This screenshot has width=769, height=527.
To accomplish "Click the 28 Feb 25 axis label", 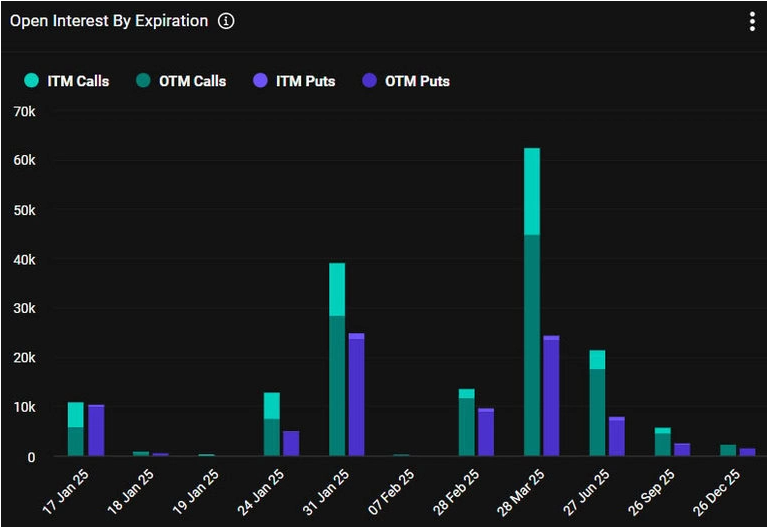I will tap(456, 492).
